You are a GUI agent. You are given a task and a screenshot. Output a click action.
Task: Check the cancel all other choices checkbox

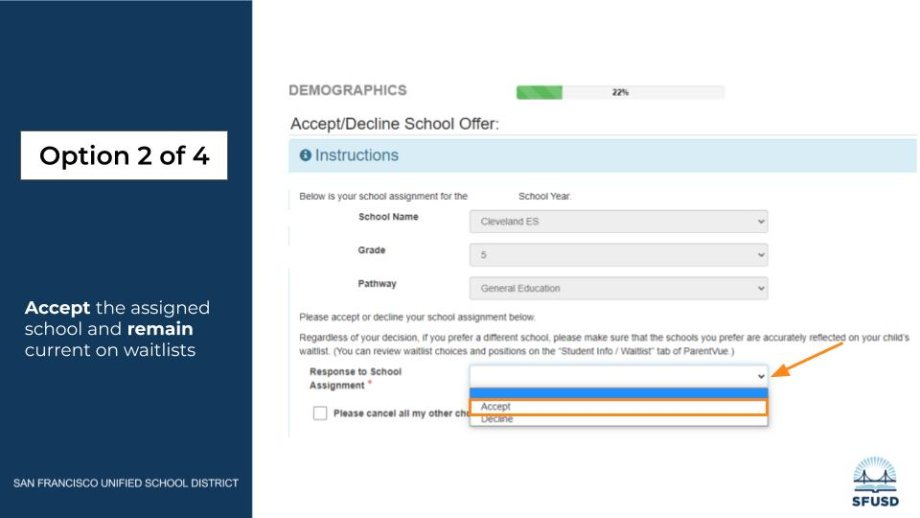(320, 413)
